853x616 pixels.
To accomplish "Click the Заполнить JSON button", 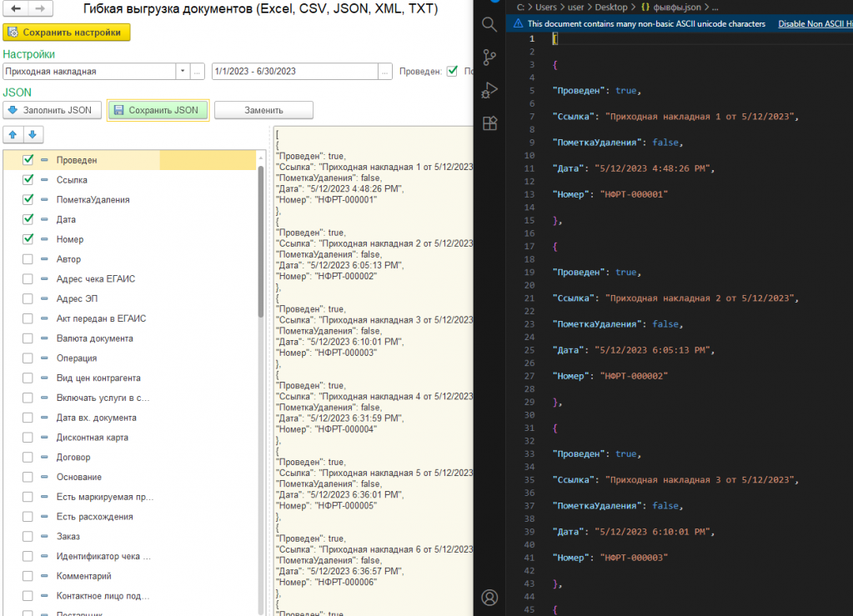I will [x=53, y=110].
